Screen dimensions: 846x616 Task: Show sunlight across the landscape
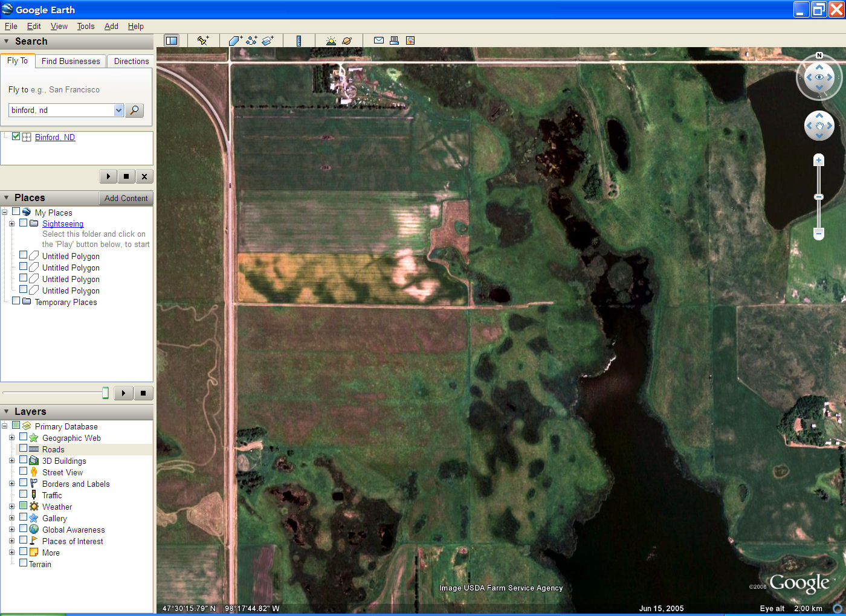pyautogui.click(x=331, y=40)
